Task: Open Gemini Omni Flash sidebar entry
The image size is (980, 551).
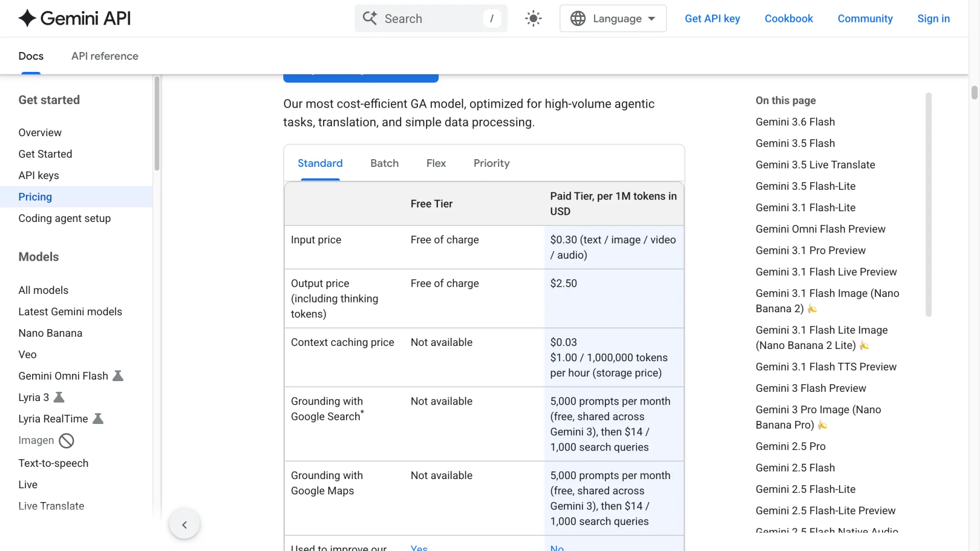Action: 63,376
